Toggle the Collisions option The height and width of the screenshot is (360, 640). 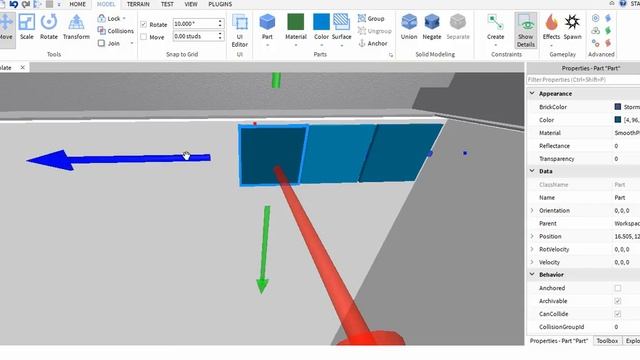[116, 31]
